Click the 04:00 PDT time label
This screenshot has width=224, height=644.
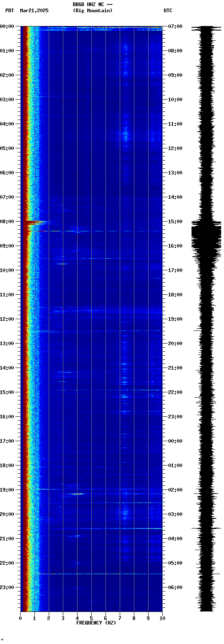7,124
